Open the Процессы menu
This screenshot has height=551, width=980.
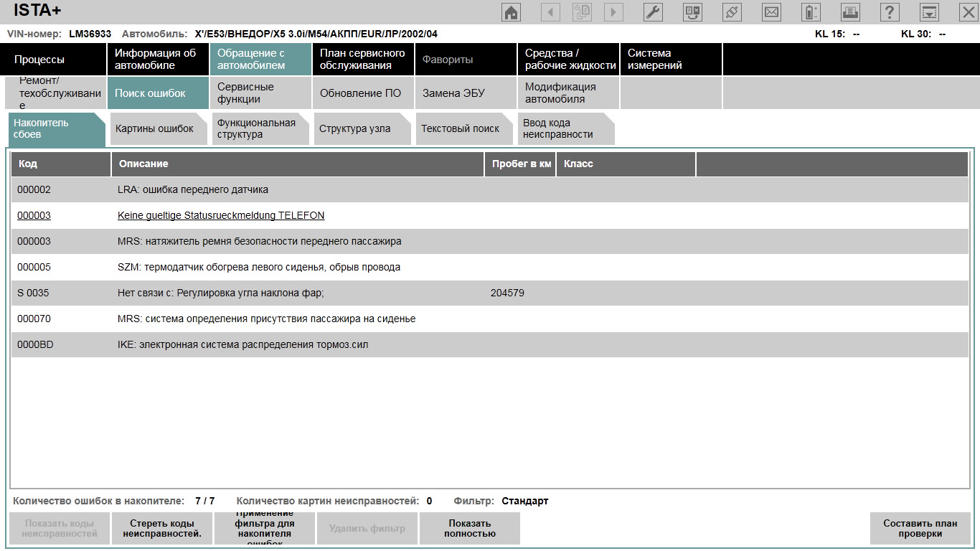[55, 59]
